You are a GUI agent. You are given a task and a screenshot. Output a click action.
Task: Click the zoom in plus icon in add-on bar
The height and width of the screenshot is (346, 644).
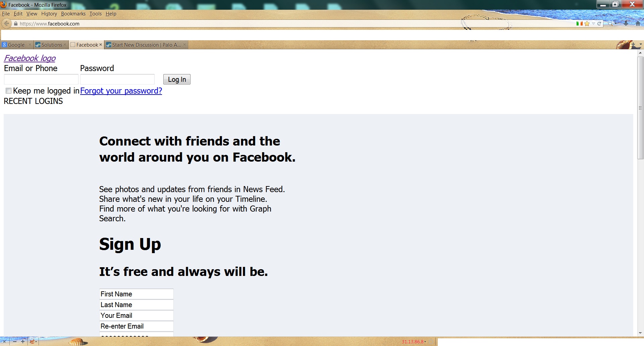pos(22,342)
